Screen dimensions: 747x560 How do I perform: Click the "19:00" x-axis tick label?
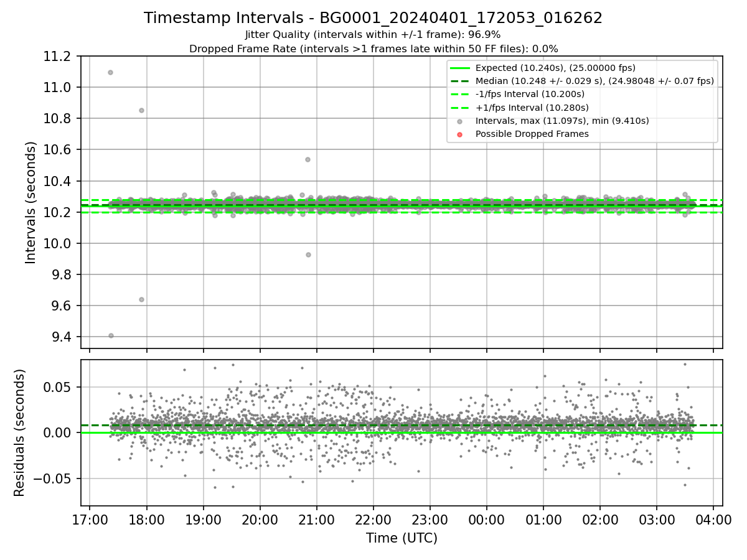[x=203, y=520]
